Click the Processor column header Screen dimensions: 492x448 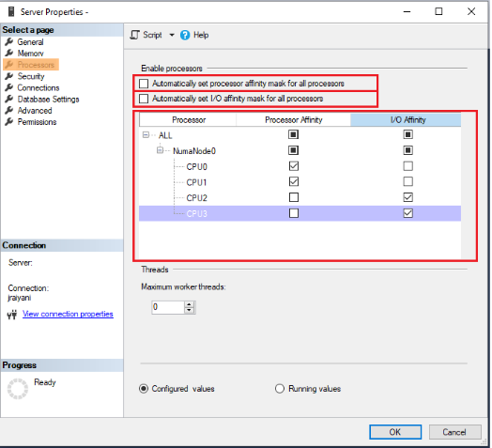(x=188, y=119)
